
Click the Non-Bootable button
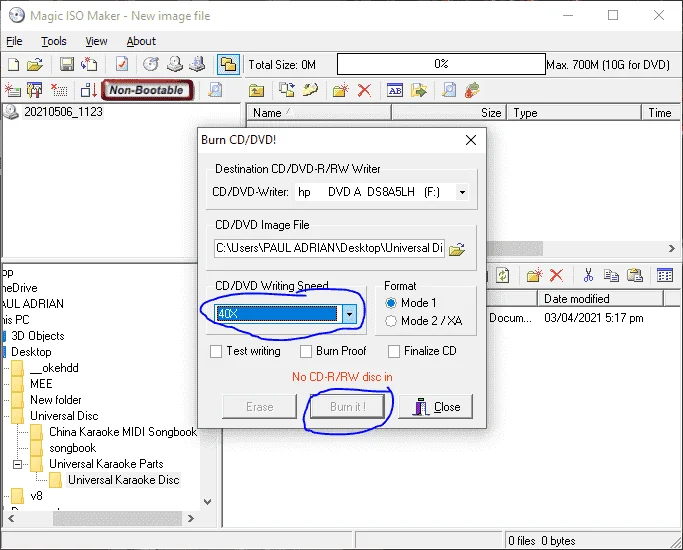pos(147,90)
